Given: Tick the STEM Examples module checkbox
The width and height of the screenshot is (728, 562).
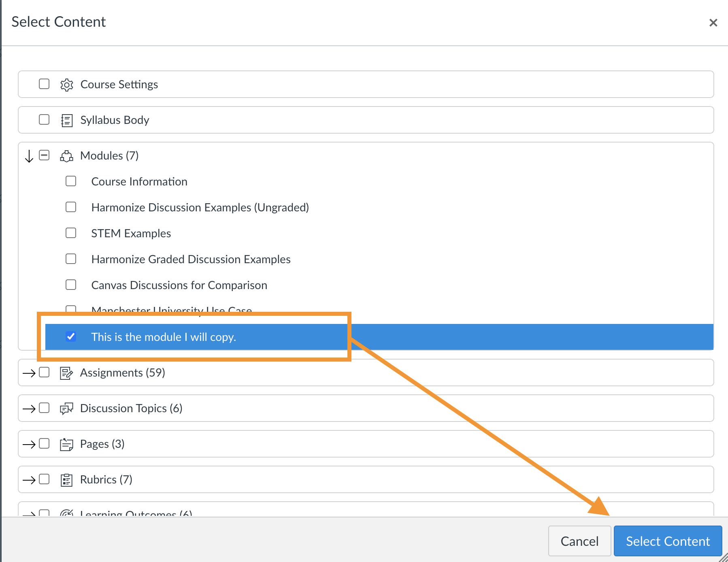Looking at the screenshot, I should [71, 233].
